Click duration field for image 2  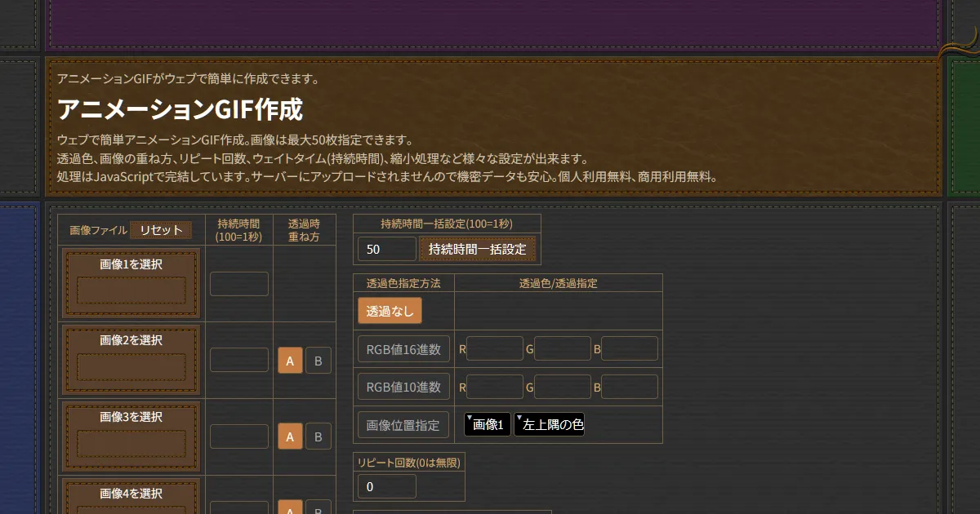point(239,360)
